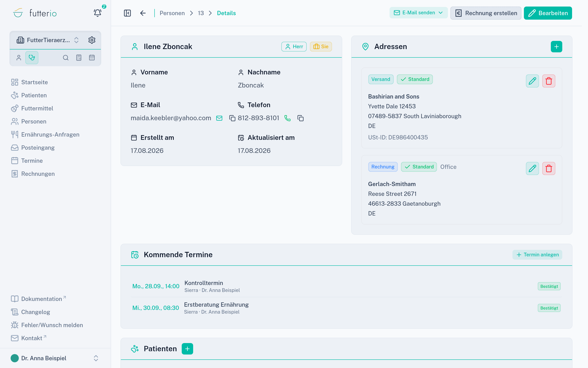Viewport: 588px width, 368px height.
Task: Expand the Dr. Anna Beispiel user menu
Action: (x=55, y=358)
